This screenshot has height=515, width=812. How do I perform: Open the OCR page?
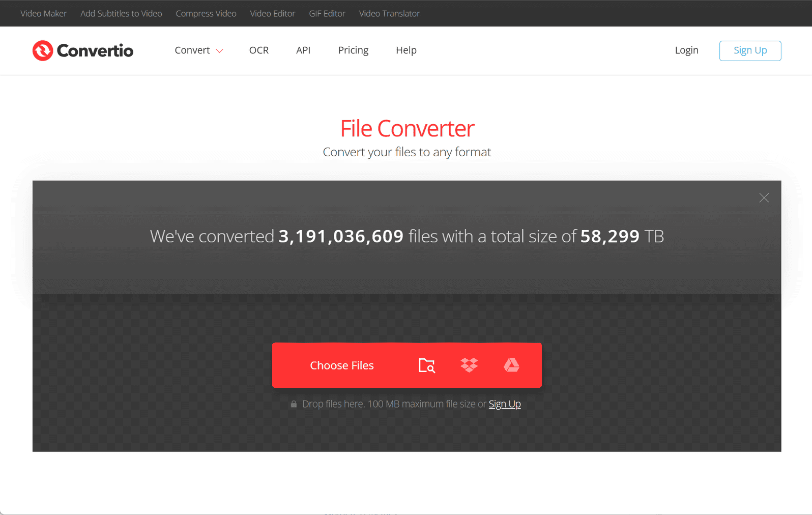[259, 50]
